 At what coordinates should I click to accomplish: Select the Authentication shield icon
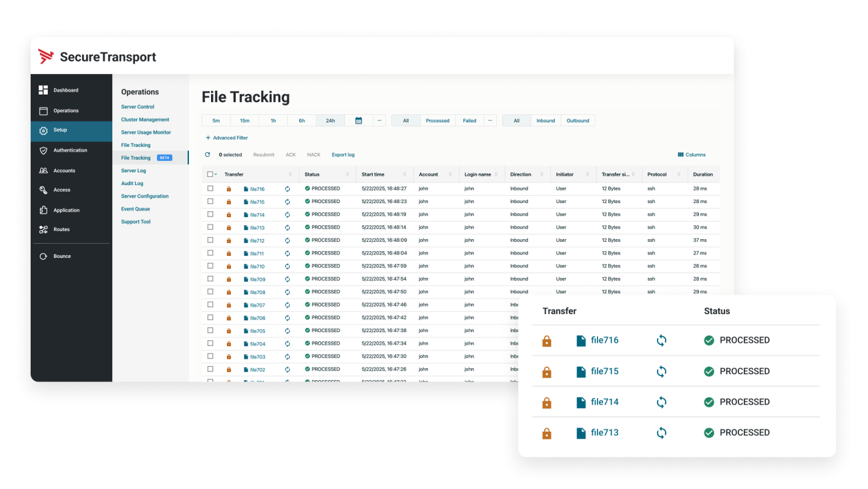[43, 151]
